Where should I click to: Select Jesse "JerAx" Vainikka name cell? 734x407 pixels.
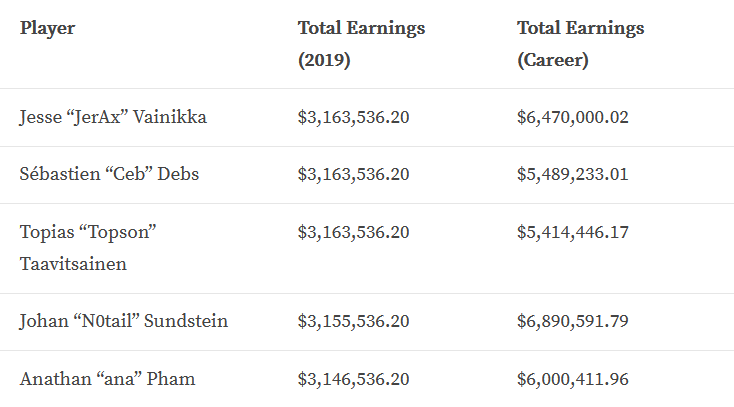(x=113, y=117)
